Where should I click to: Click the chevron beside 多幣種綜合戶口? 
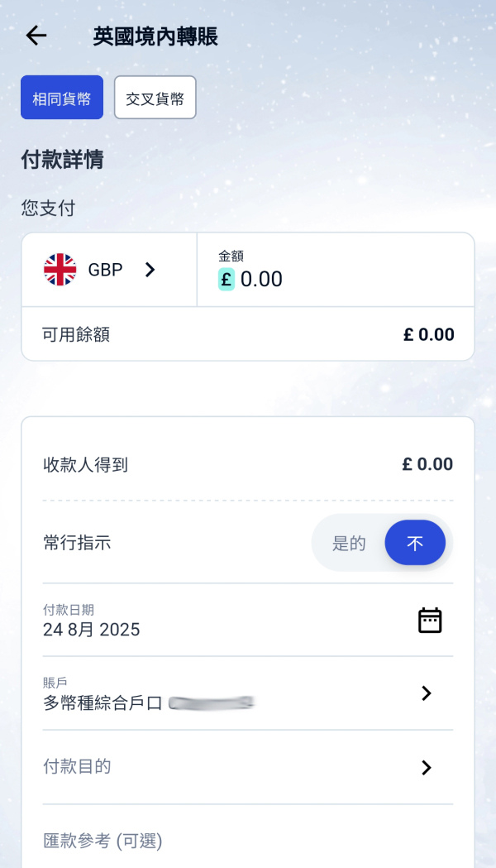(x=426, y=693)
